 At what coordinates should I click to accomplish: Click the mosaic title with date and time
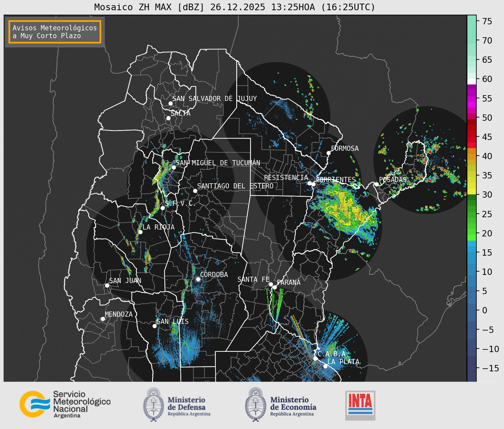tap(235, 7)
